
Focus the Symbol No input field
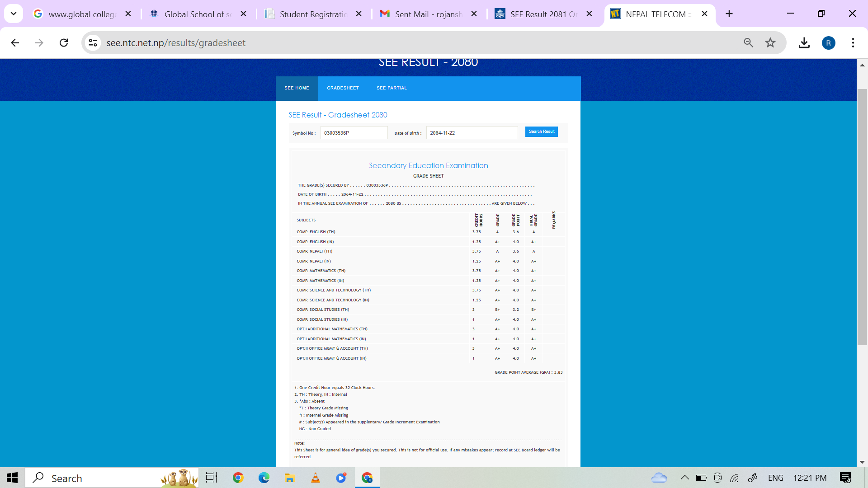click(x=354, y=133)
